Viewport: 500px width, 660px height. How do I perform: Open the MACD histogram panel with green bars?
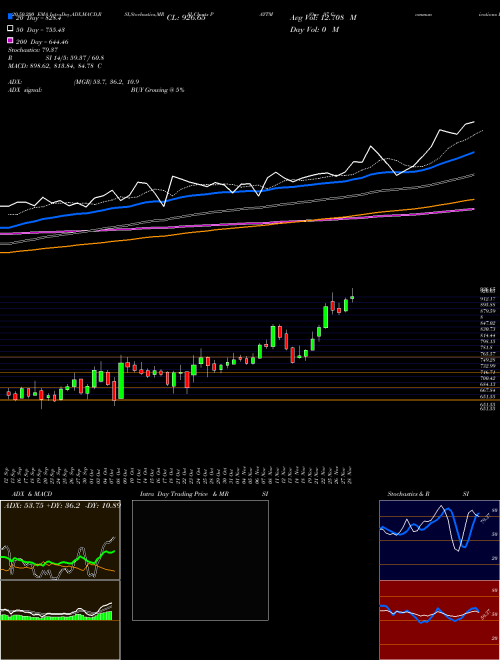pos(60,620)
